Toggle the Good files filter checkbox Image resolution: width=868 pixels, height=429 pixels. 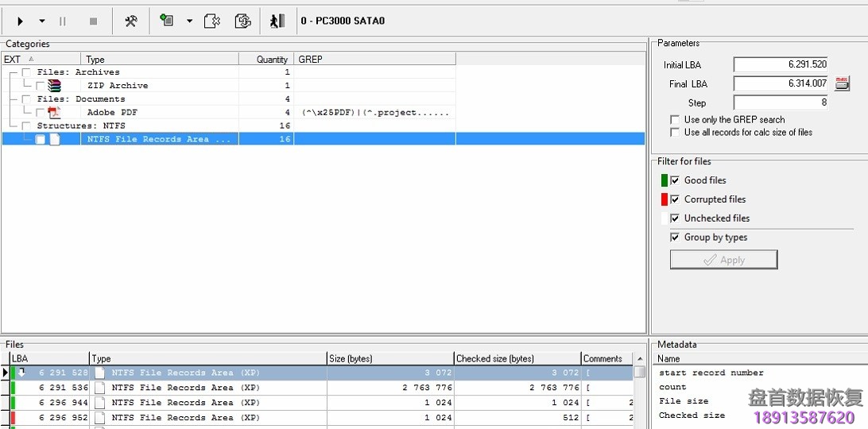675,180
